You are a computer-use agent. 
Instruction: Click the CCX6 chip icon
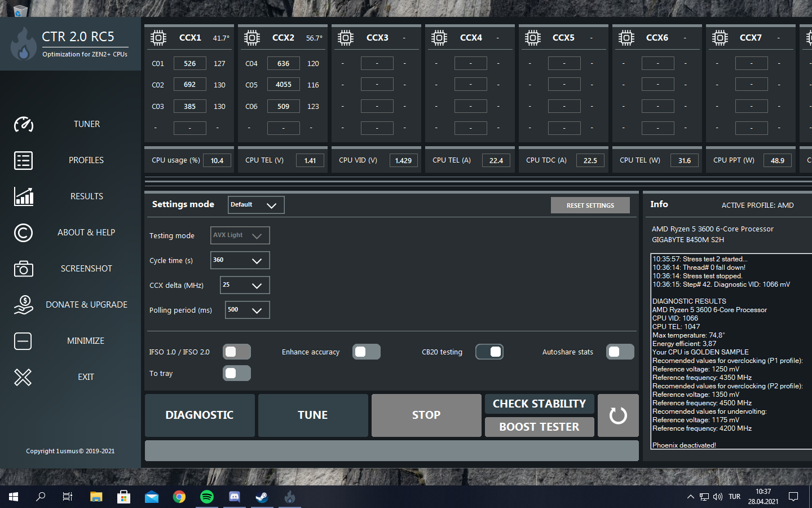point(626,38)
